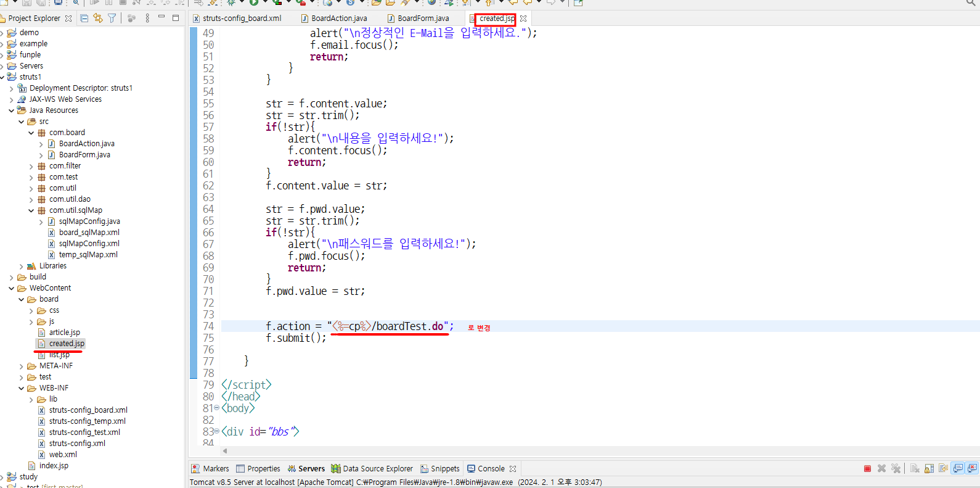Open the Snippets view tab
This screenshot has height=488, width=980.
440,469
